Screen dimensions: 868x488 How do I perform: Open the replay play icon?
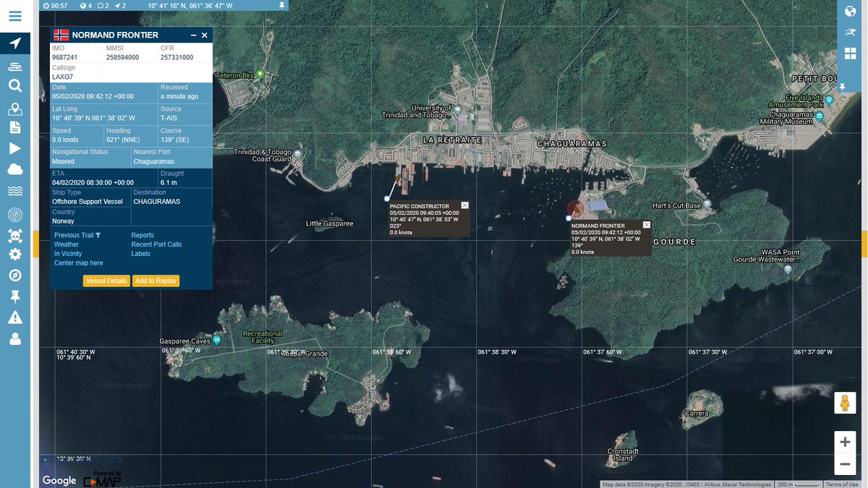15,148
